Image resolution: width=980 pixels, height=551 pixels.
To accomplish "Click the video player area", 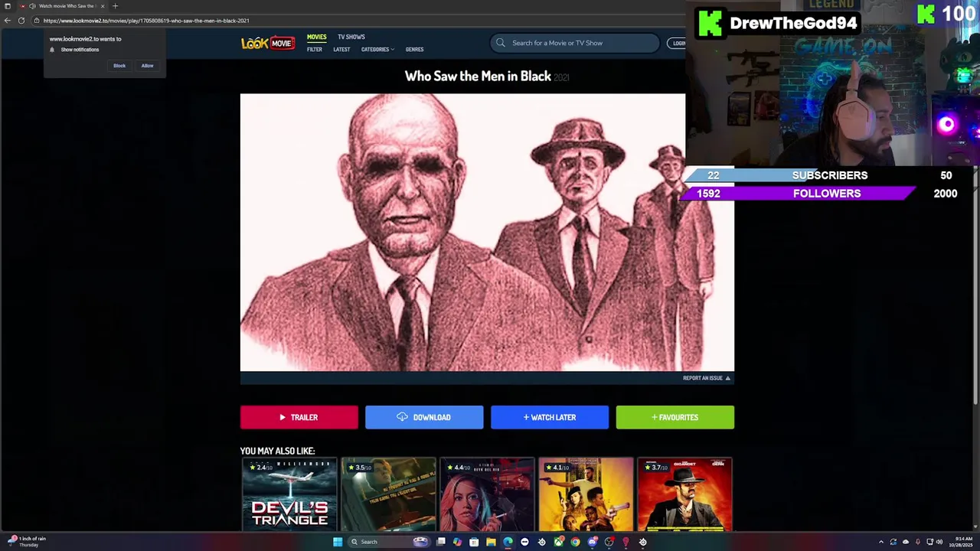I will point(487,233).
